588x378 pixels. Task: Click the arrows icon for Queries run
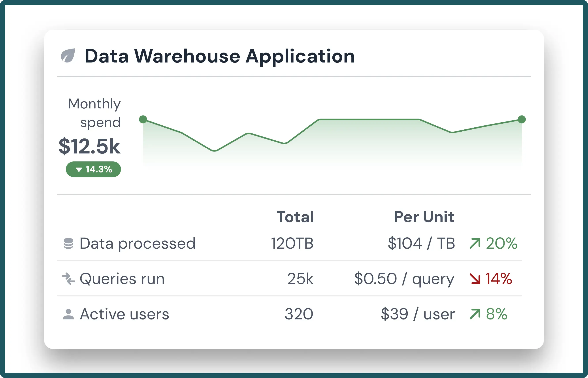[68, 279]
